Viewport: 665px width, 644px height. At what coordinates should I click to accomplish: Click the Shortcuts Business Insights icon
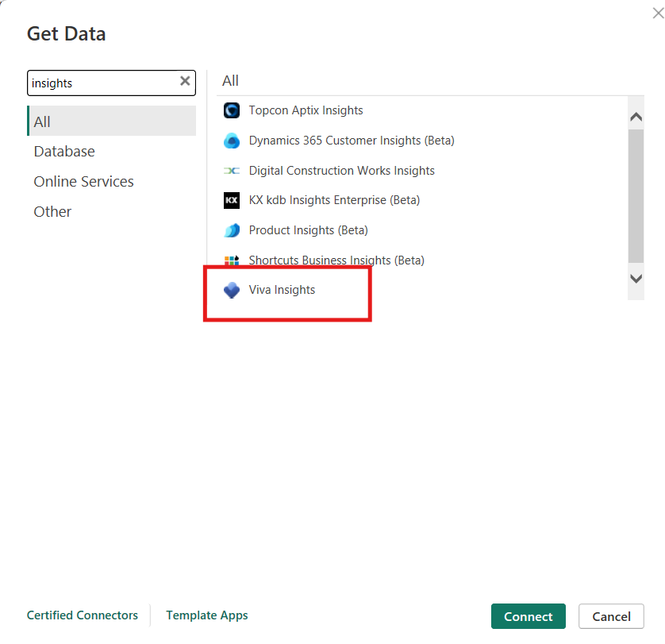point(232,260)
